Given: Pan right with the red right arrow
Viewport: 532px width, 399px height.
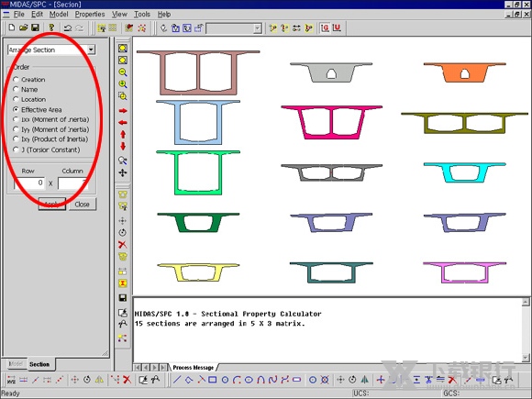Looking at the screenshot, I should [x=123, y=111].
